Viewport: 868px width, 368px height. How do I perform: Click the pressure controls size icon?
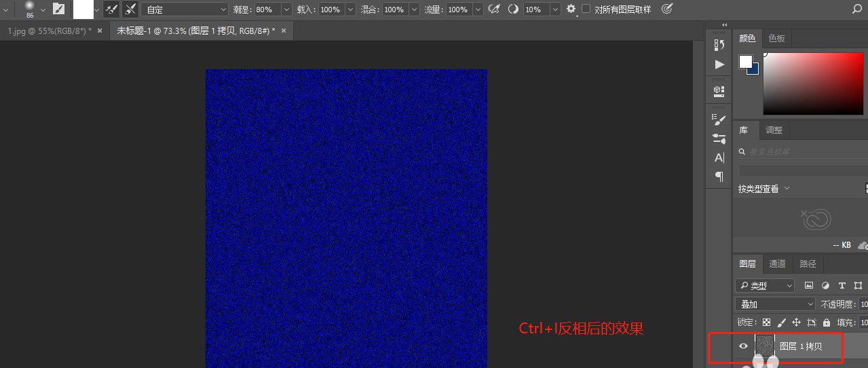tap(667, 9)
